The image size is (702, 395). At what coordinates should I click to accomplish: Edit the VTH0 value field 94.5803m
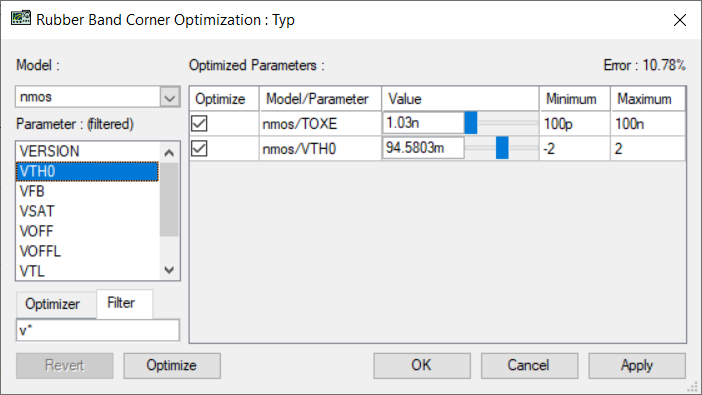[423, 148]
